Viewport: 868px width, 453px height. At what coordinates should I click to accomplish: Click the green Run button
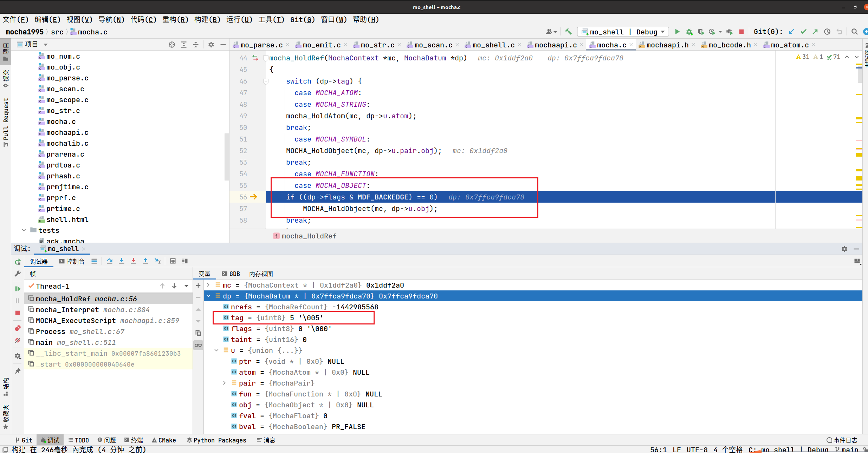point(677,32)
